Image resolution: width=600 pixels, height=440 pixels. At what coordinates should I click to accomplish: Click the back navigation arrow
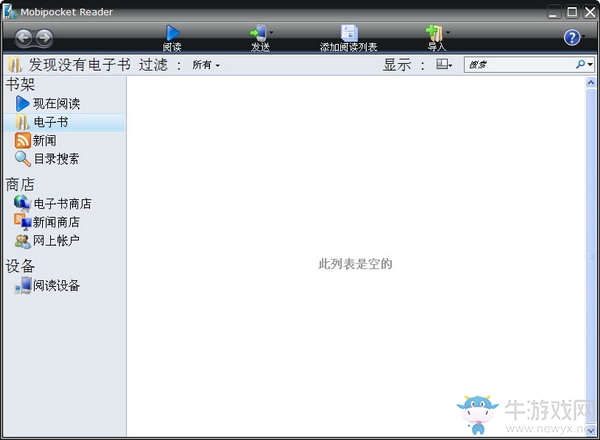point(24,38)
